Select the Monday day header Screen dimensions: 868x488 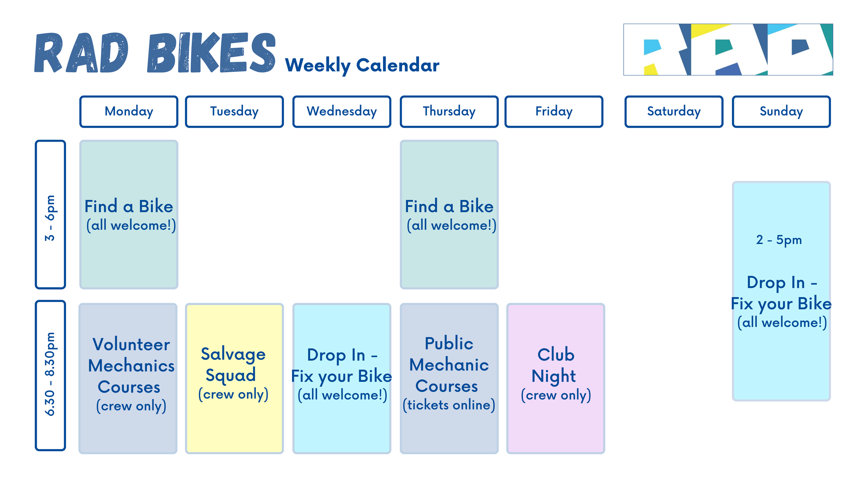[129, 112]
